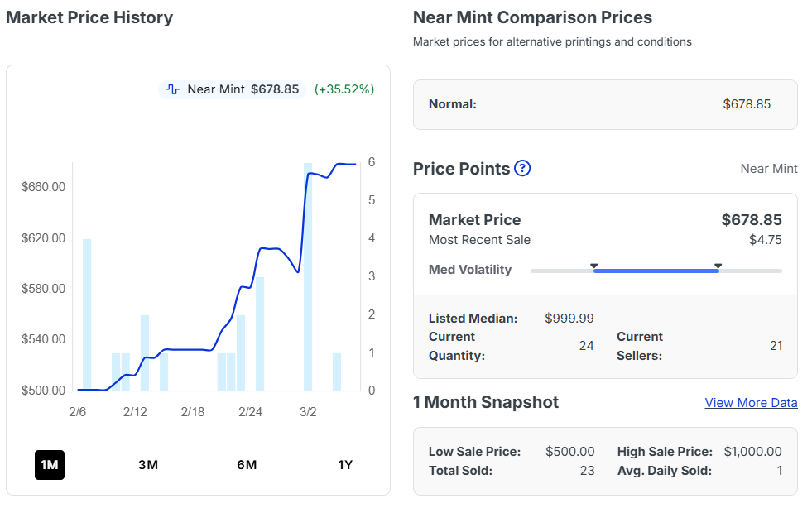
Task: Click the Most Recent Sale $4.75 value
Action: click(765, 240)
